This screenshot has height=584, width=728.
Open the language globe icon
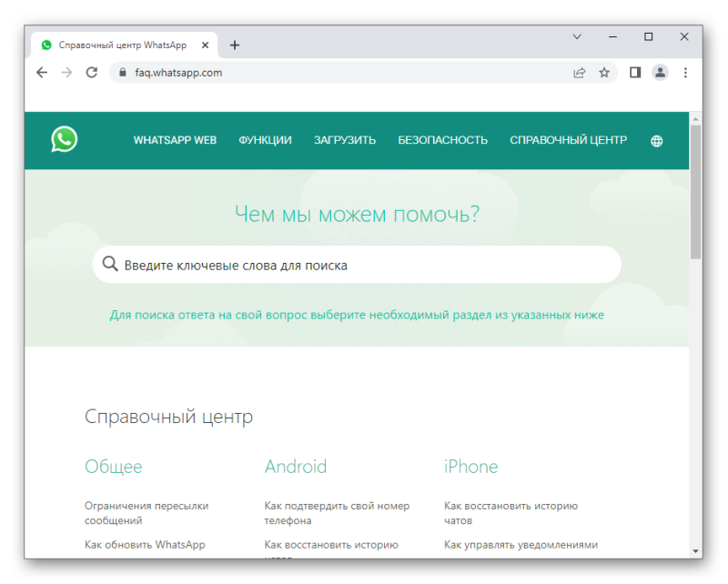pos(656,141)
